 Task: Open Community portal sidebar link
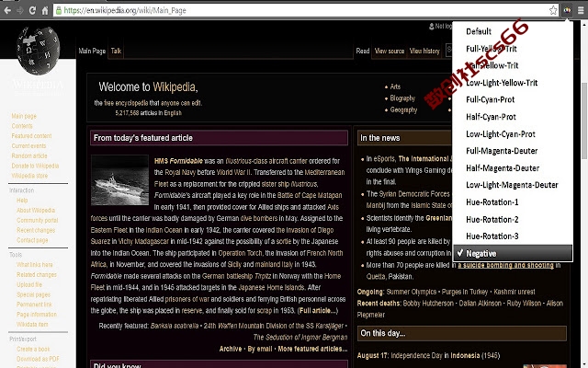(x=37, y=220)
